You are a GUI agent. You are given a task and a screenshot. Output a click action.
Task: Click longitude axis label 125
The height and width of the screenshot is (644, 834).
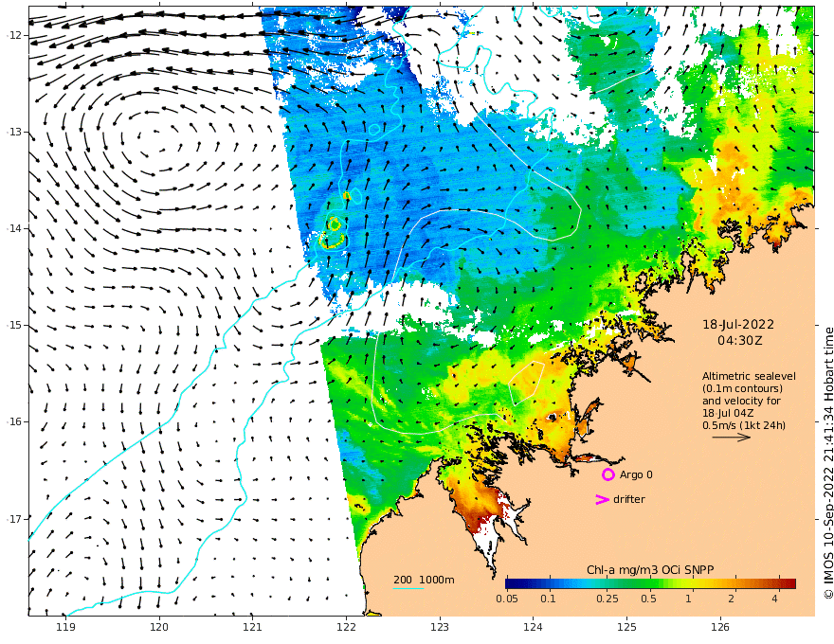pyautogui.click(x=627, y=628)
